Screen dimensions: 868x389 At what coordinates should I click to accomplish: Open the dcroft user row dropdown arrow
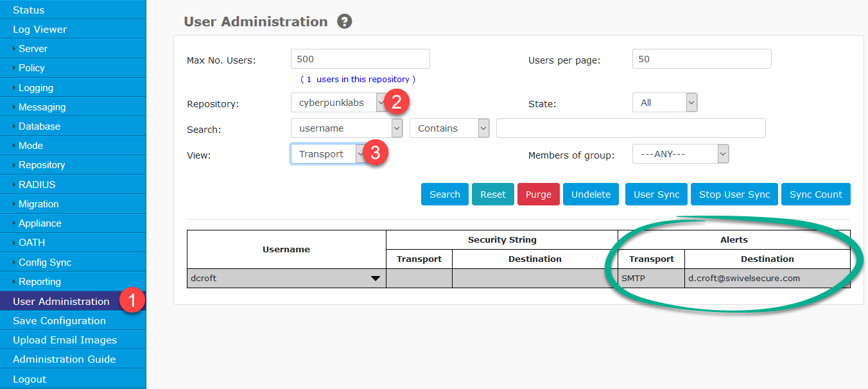tap(375, 279)
